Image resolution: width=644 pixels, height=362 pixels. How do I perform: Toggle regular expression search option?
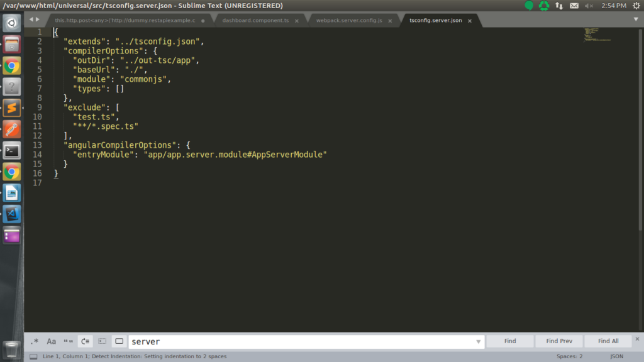35,341
